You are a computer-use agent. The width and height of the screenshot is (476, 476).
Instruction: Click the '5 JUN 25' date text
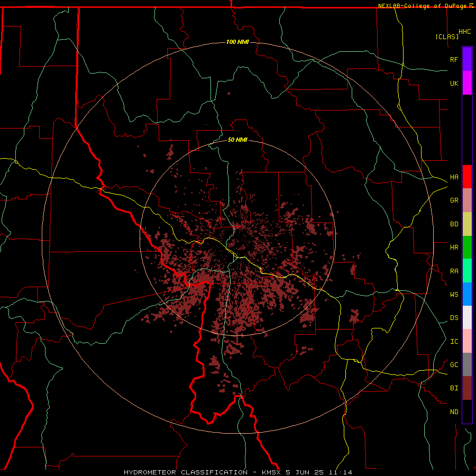tap(305, 472)
